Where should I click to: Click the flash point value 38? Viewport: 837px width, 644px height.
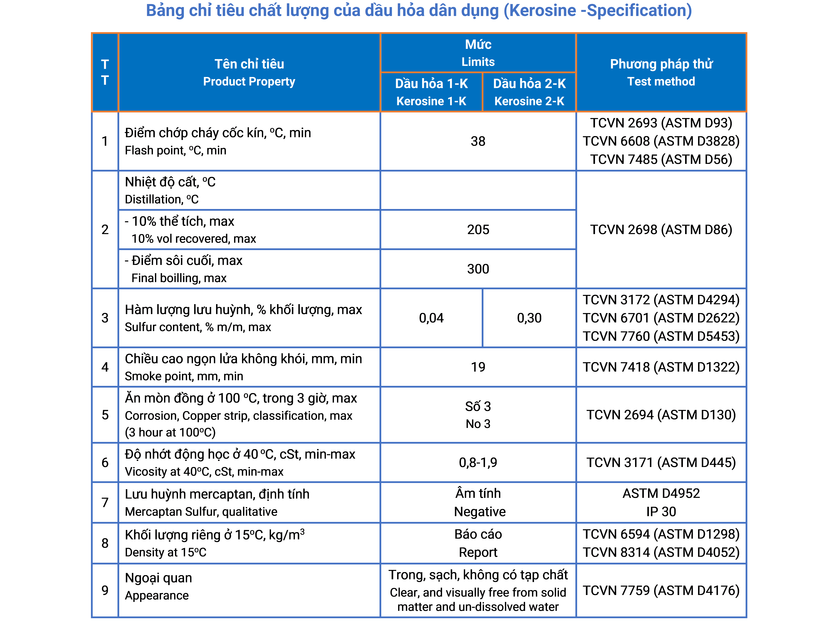478,141
